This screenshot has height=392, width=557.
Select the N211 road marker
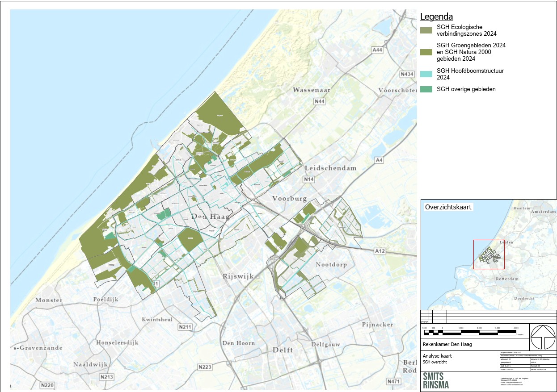click(185, 327)
